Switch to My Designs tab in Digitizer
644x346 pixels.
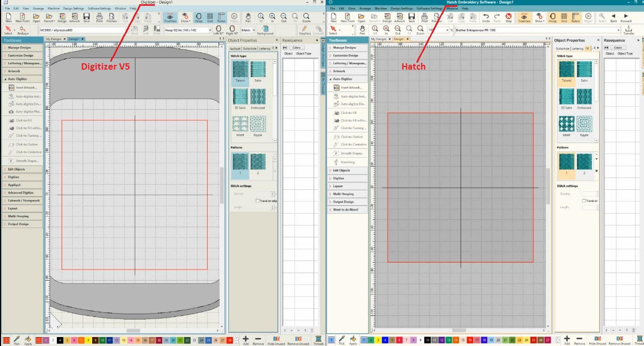click(x=54, y=39)
